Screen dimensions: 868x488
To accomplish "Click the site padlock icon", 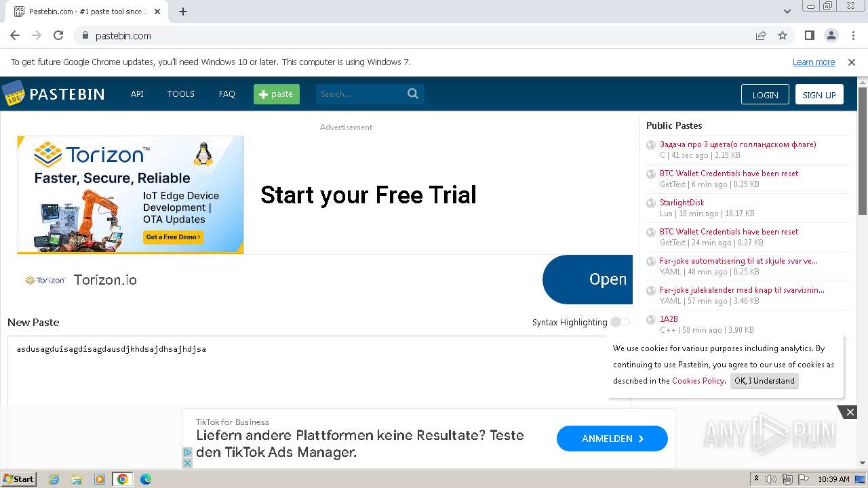I will 85,35.
